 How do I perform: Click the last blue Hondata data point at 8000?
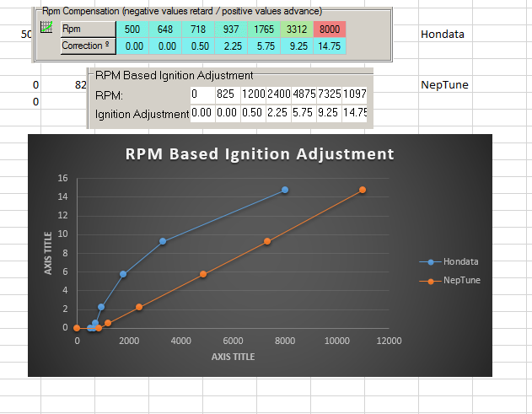[285, 190]
